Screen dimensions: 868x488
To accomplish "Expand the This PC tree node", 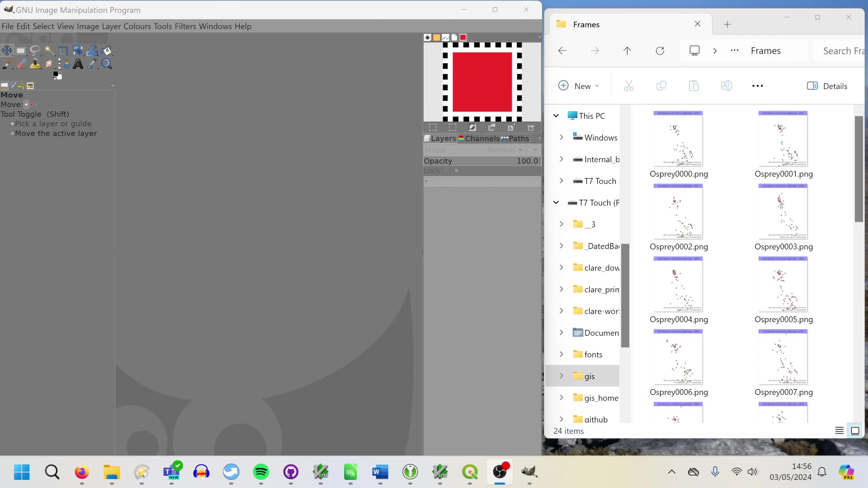I will coord(556,116).
